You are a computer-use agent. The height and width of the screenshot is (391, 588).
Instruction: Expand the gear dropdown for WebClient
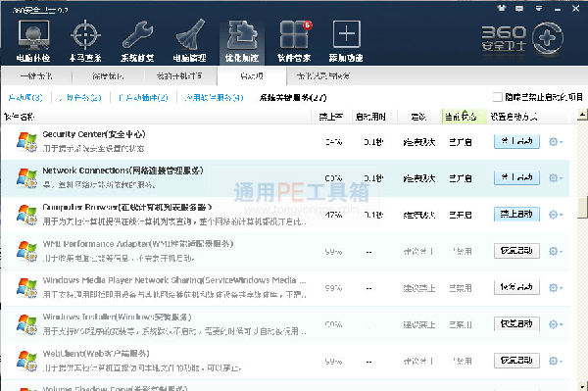pos(556,361)
